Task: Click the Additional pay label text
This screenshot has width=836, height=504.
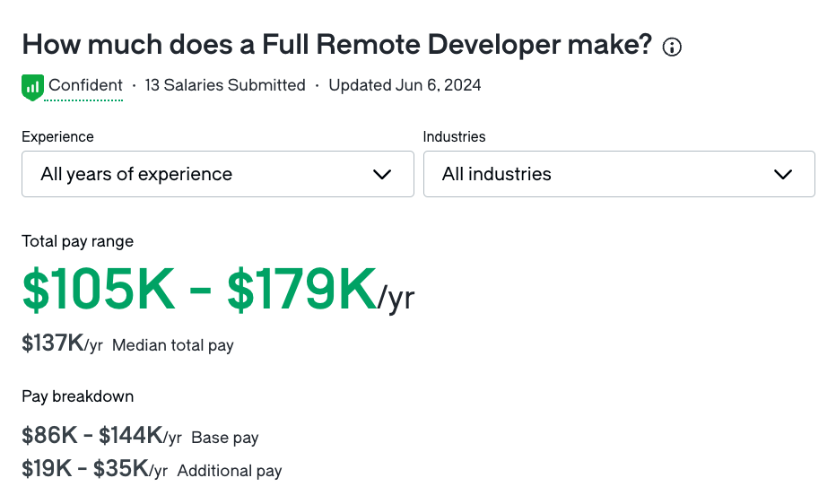Action: 230,471
